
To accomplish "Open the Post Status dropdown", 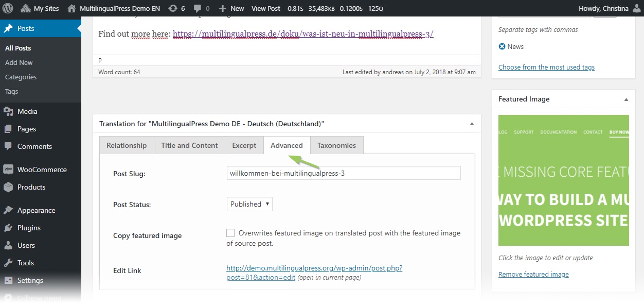I will [249, 204].
